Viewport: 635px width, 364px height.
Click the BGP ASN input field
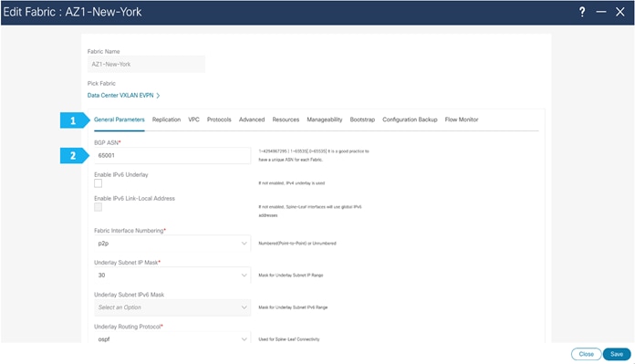[x=172, y=155]
